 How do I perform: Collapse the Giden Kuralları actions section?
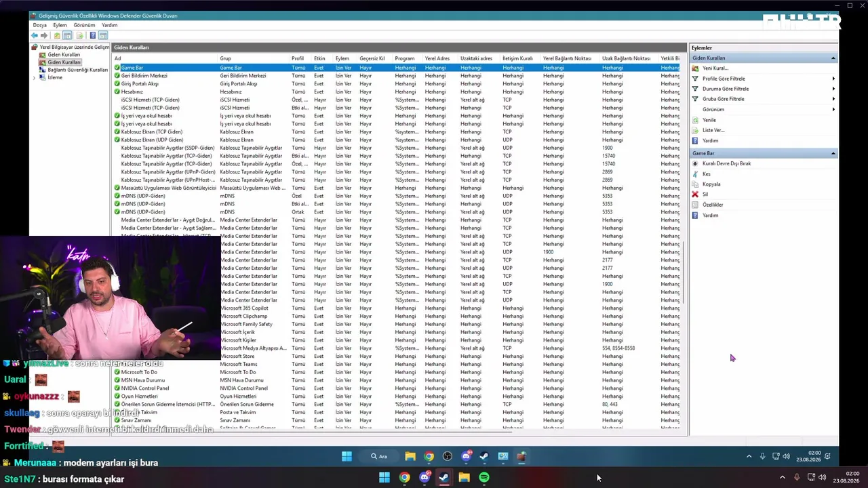click(x=833, y=58)
